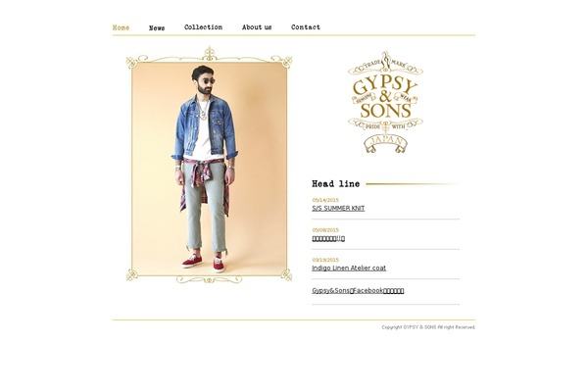Open the Indigo Linen Atelier coat article
Screen dimensions: 588x392
(x=349, y=268)
